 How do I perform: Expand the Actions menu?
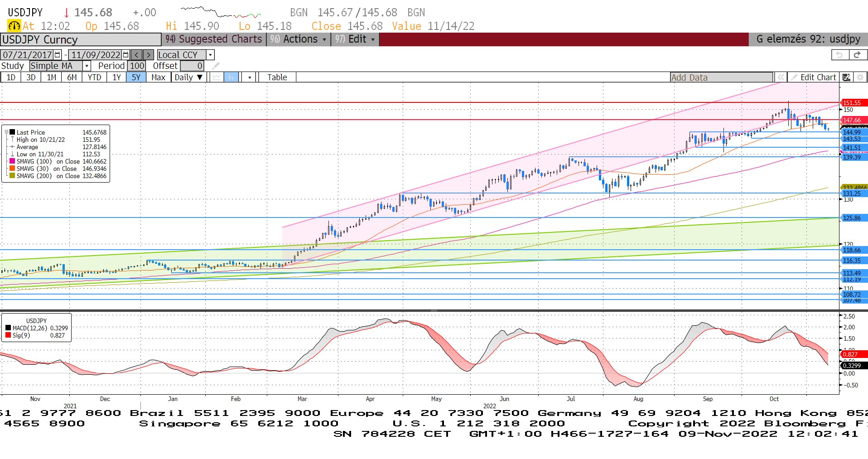click(x=298, y=39)
